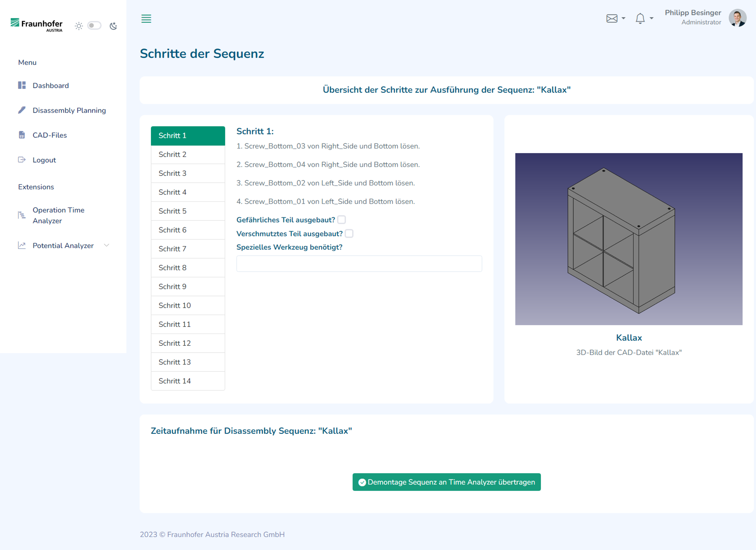Click the Dashboard grid icon
756x550 pixels.
pyautogui.click(x=22, y=85)
